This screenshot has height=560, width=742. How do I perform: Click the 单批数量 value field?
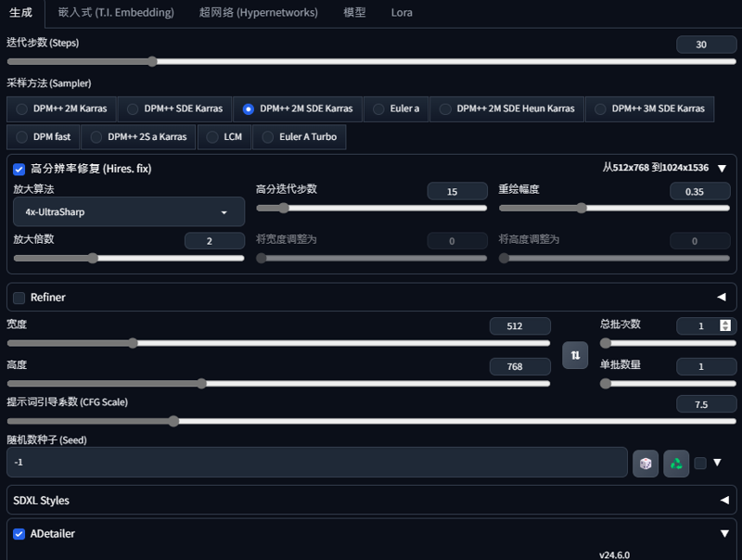tap(706, 366)
